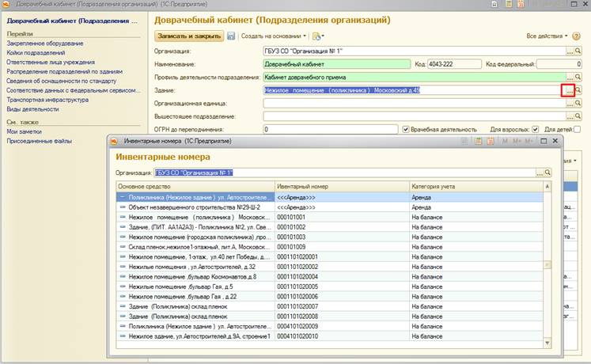Open the calculator icon in popup title bar
Screen dimensions: 591x364
point(478,141)
